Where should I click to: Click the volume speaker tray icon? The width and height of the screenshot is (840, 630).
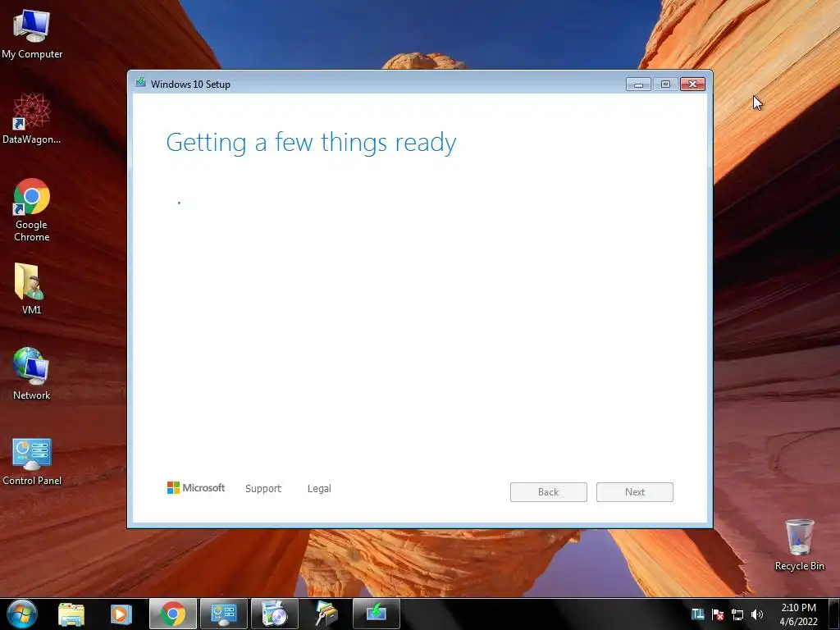tap(757, 614)
